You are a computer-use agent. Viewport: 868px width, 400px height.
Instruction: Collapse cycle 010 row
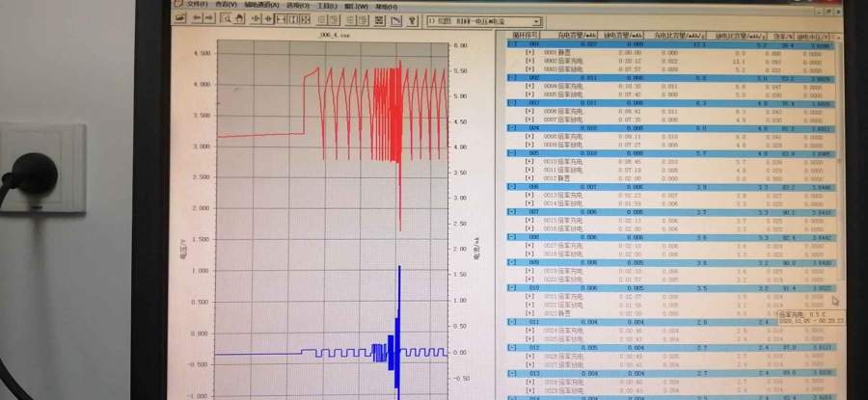pyautogui.click(x=513, y=288)
